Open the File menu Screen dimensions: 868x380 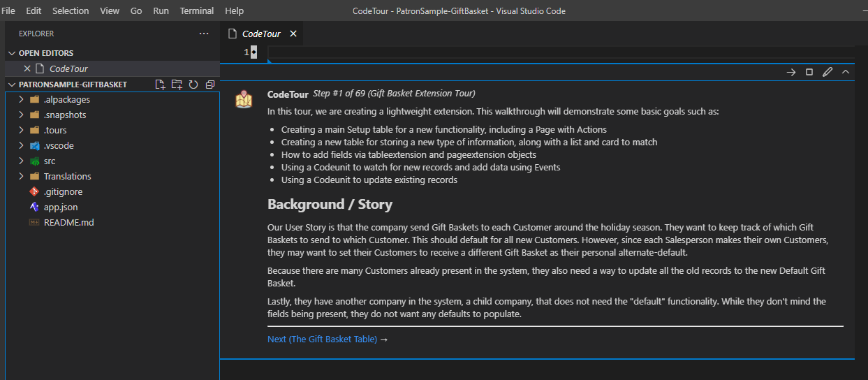click(8, 10)
